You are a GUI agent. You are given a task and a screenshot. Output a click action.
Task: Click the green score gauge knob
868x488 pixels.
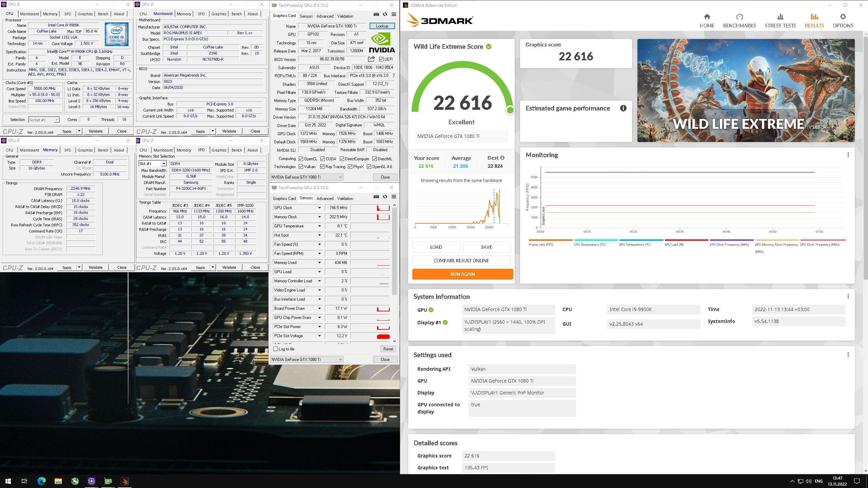click(x=510, y=110)
